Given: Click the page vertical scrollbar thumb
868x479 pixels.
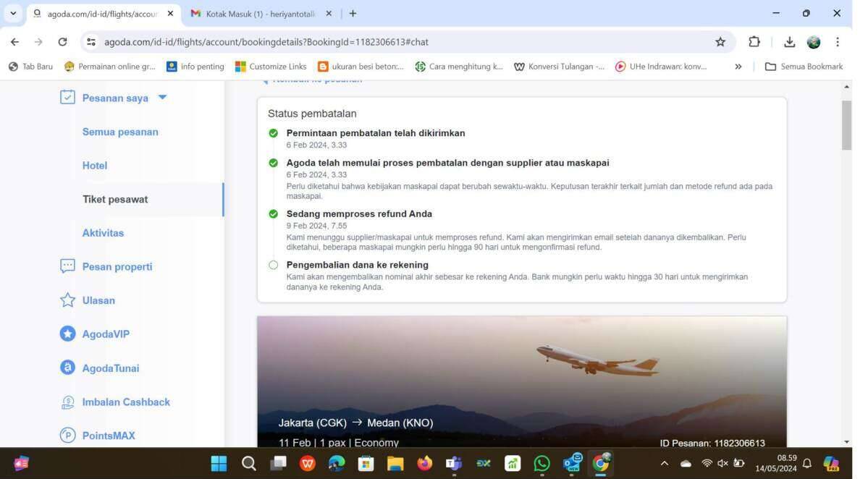Looking at the screenshot, I should [x=846, y=126].
